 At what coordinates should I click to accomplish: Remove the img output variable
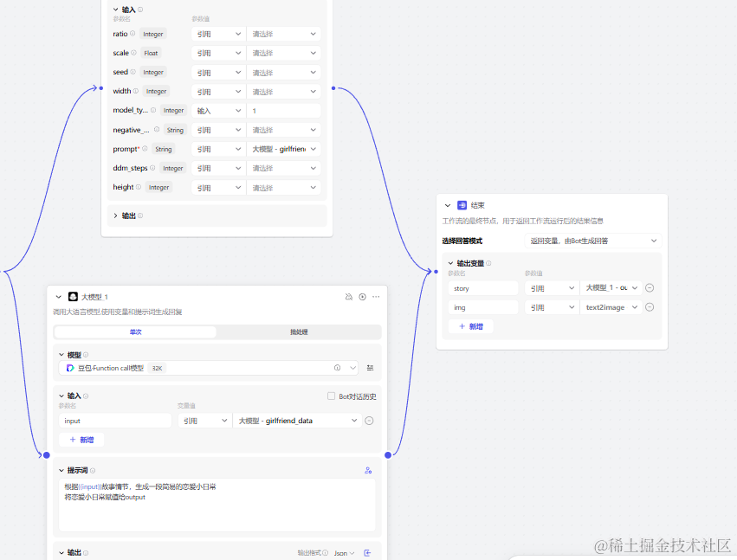(x=650, y=307)
